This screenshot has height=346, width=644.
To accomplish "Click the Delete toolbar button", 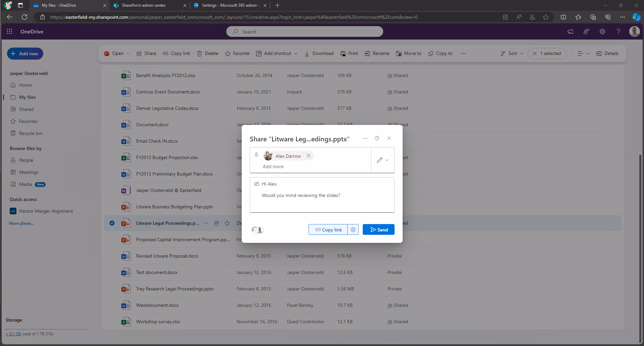I will 208,54.
